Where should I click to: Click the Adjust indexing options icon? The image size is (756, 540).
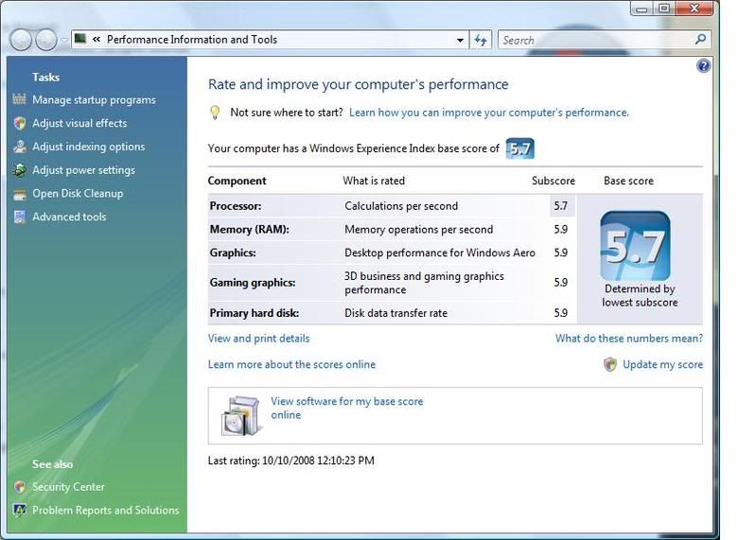click(x=20, y=147)
